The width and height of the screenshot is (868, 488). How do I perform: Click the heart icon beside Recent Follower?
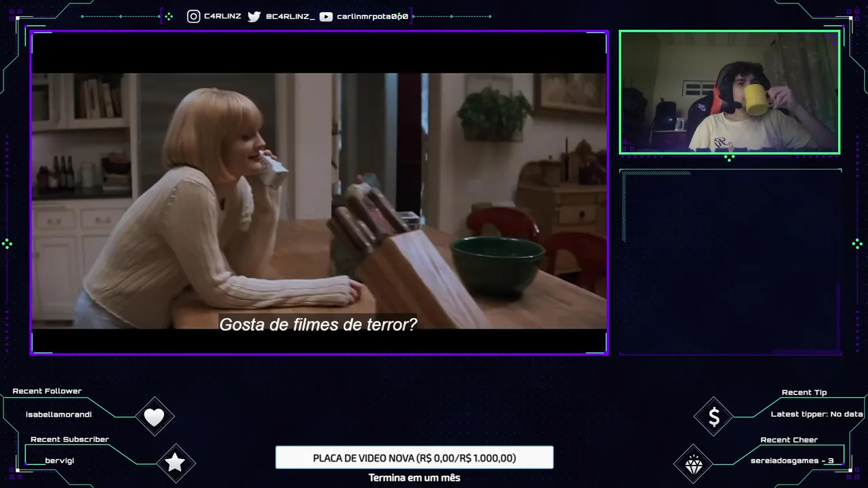coord(155,417)
